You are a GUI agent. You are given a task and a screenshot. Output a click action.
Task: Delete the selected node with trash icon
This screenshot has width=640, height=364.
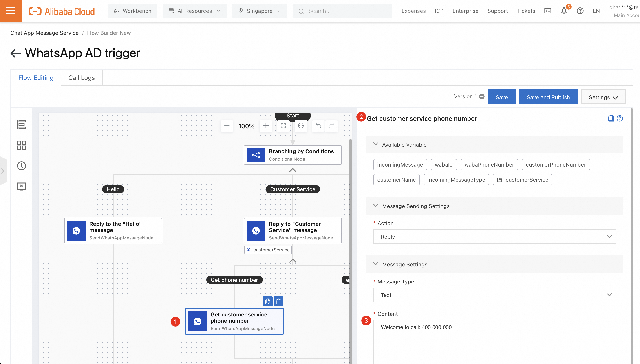click(x=278, y=301)
